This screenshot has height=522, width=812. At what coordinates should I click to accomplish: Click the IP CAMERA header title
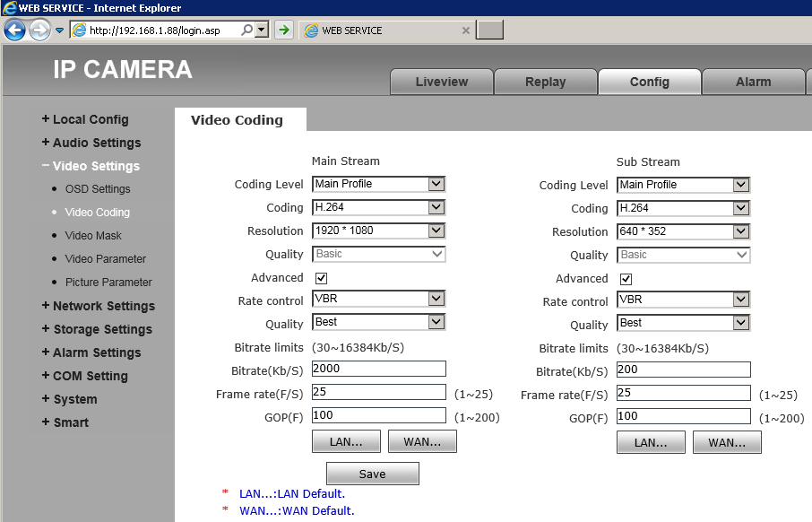[123, 69]
